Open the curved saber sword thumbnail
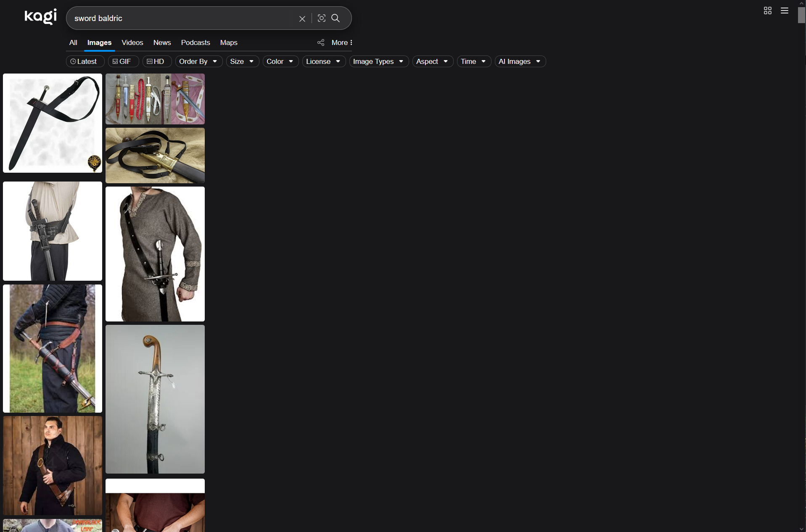Viewport: 806px width, 532px height. [155, 399]
